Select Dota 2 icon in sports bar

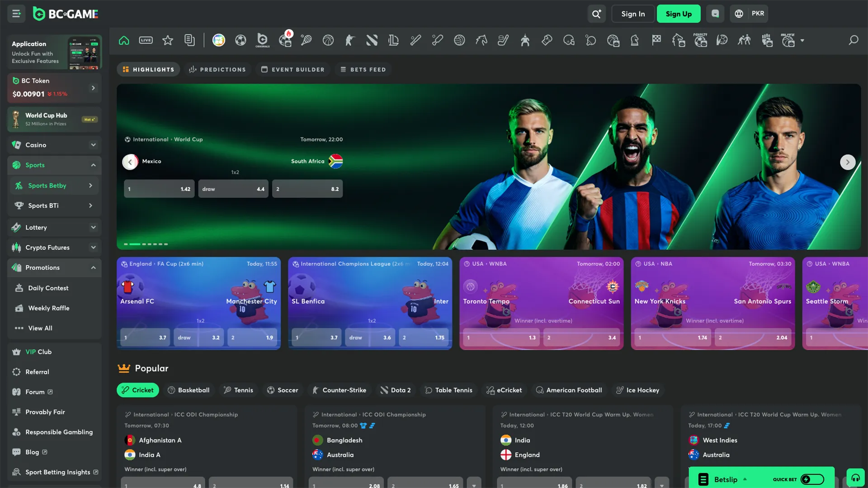(x=372, y=40)
